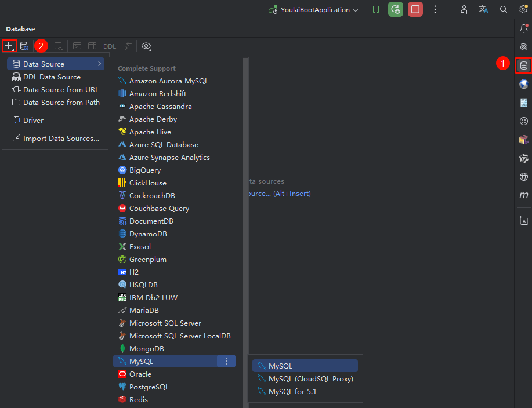
Task: Pick Apache Hive data source
Action: [175, 132]
